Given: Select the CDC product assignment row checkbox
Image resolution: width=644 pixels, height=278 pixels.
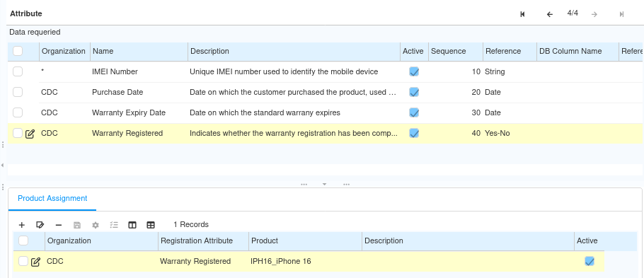Looking at the screenshot, I should point(23,261).
